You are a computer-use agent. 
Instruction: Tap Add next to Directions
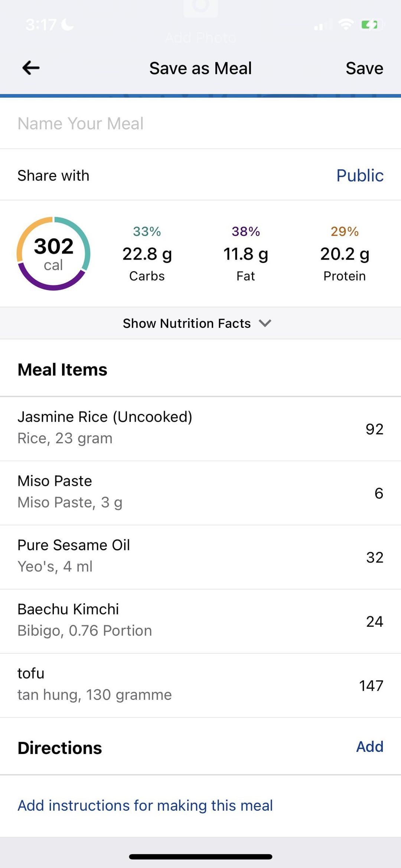(369, 746)
